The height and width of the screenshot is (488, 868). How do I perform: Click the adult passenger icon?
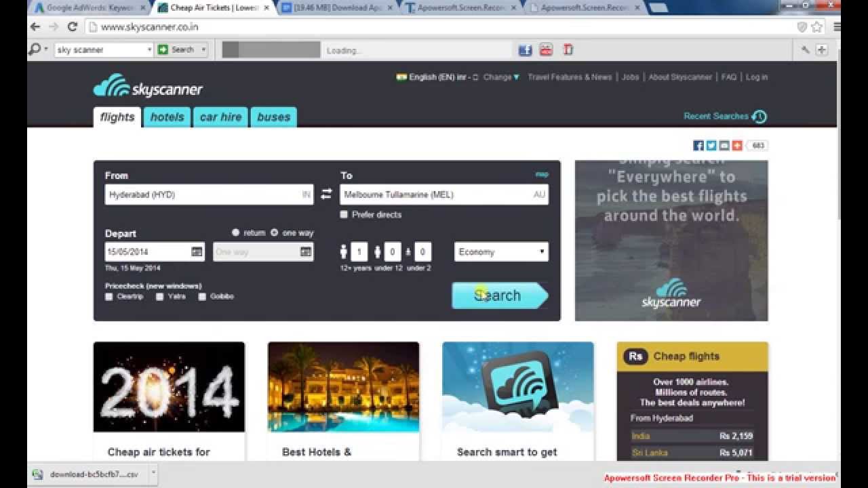click(344, 252)
